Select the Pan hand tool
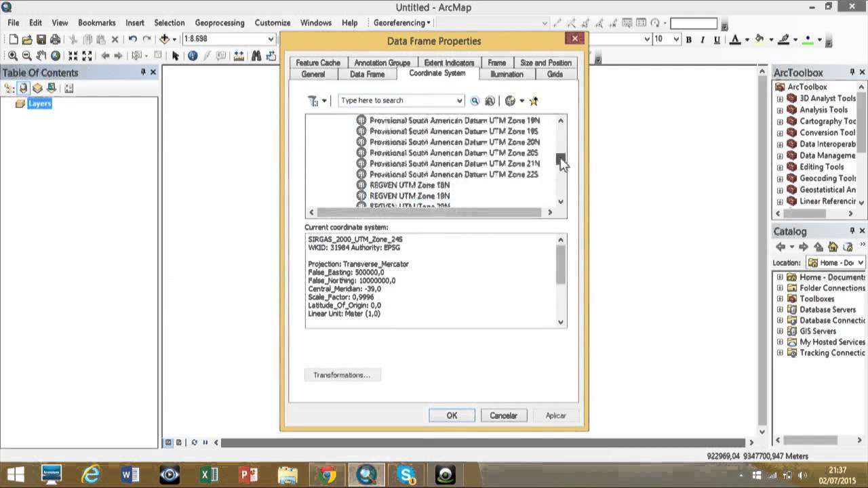Image resolution: width=868 pixels, height=488 pixels. (x=41, y=56)
